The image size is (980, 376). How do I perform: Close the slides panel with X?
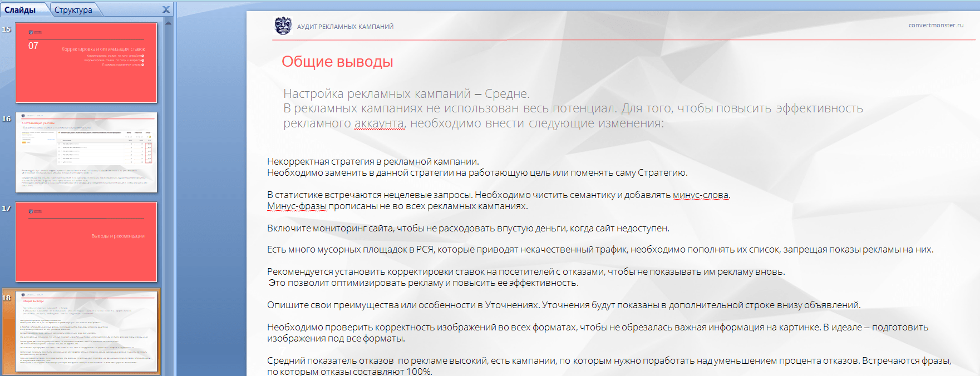(166, 9)
